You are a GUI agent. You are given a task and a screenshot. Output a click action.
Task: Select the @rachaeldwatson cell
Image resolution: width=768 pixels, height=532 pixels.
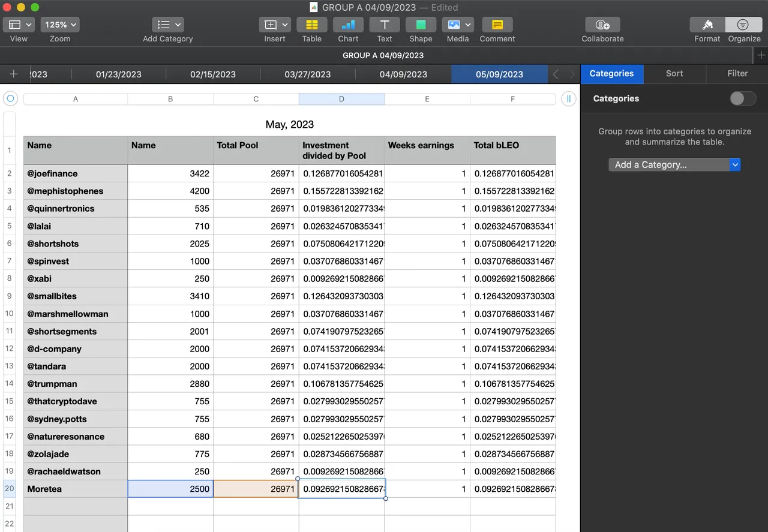[x=76, y=471]
